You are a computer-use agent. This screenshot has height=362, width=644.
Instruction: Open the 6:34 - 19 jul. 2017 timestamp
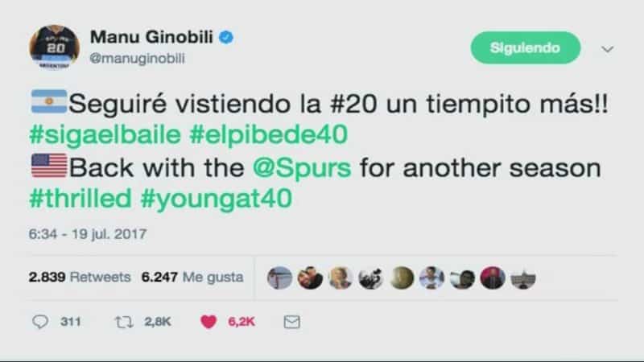(x=88, y=234)
